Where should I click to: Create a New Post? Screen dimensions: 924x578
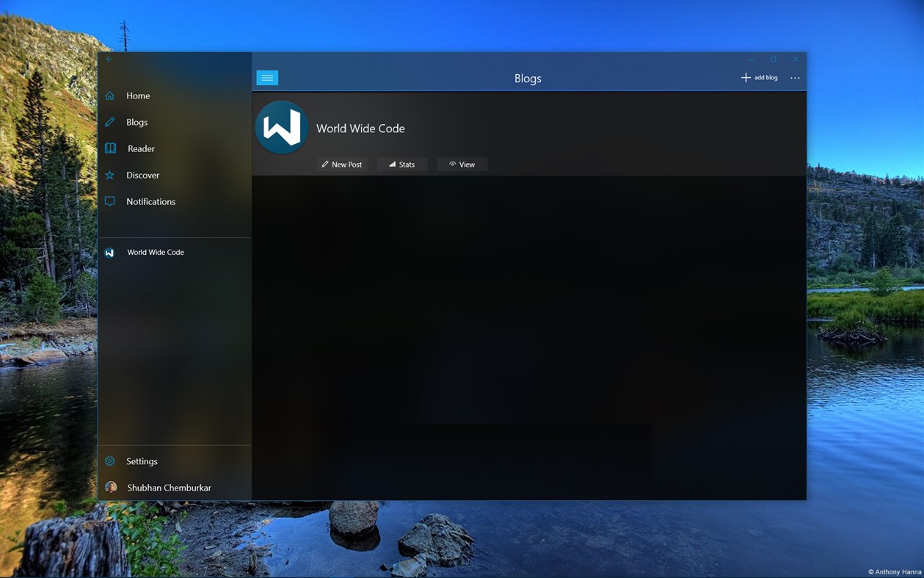[x=342, y=164]
